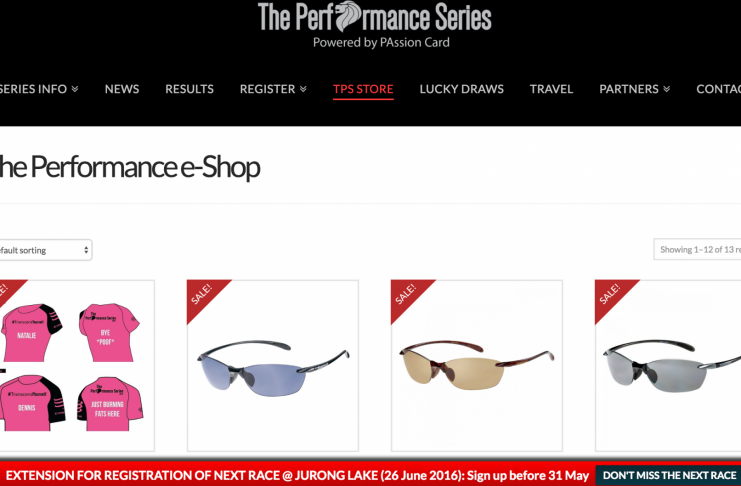Open the TRAVEL menu item

point(551,89)
